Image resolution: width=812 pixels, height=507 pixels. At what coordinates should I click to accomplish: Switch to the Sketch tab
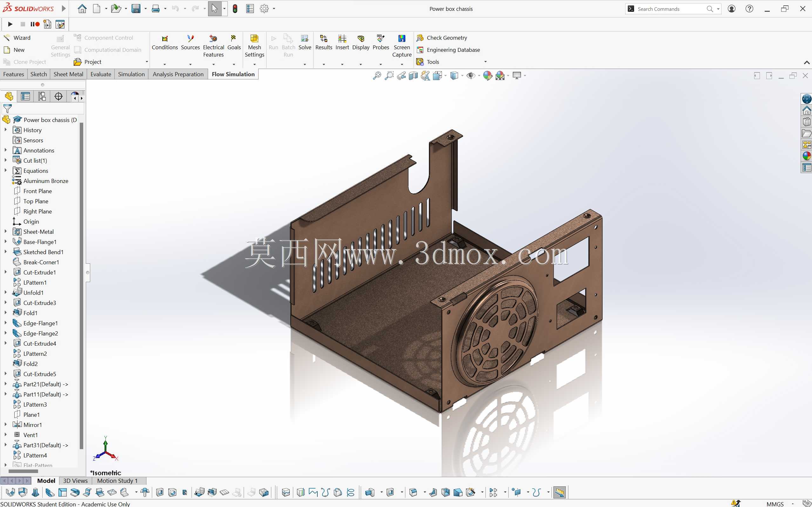[38, 74]
